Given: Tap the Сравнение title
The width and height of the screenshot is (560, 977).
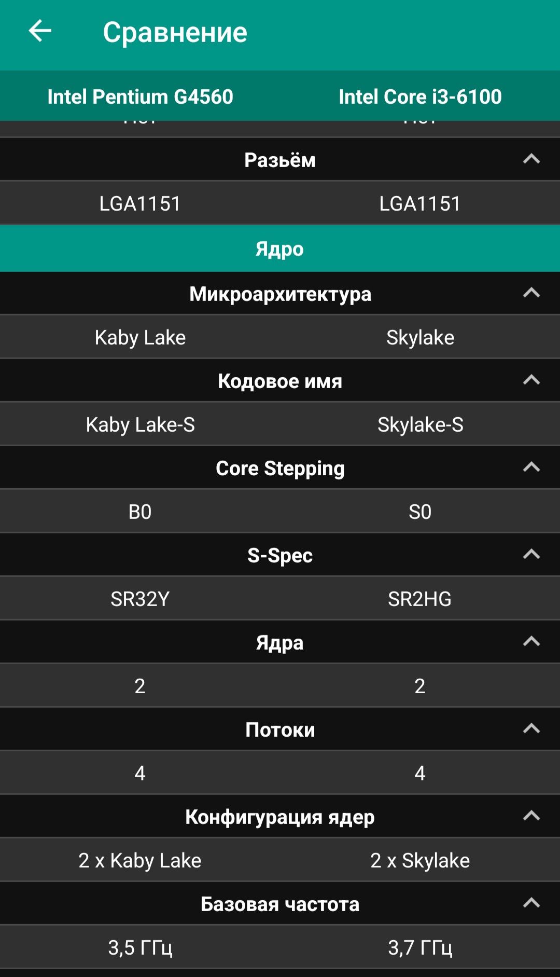Looking at the screenshot, I should 175,32.
